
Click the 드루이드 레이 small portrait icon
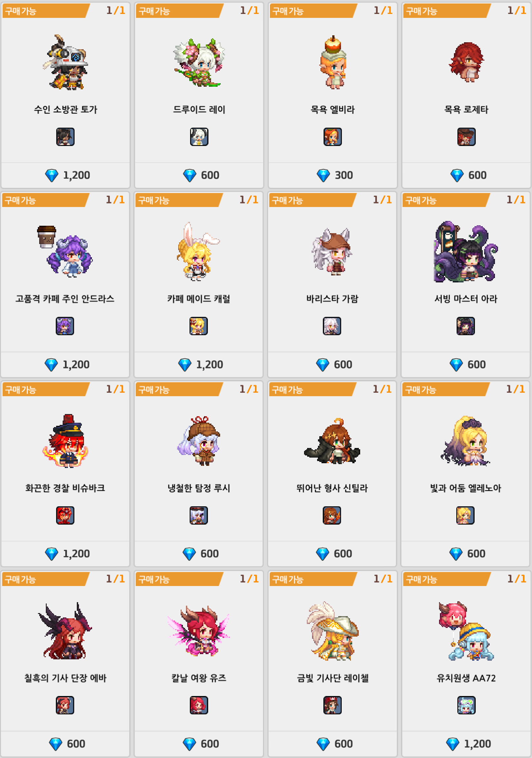click(199, 137)
